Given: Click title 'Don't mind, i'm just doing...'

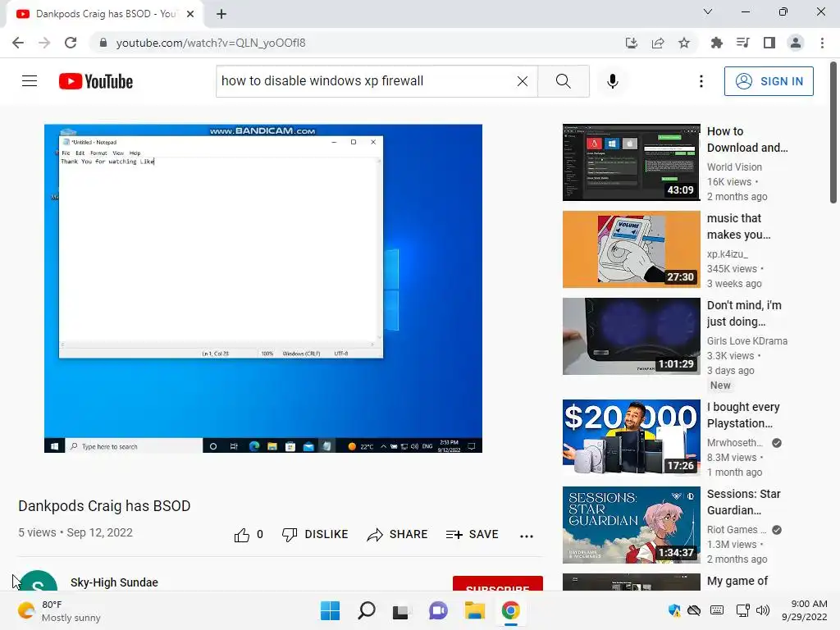Looking at the screenshot, I should click(744, 313).
